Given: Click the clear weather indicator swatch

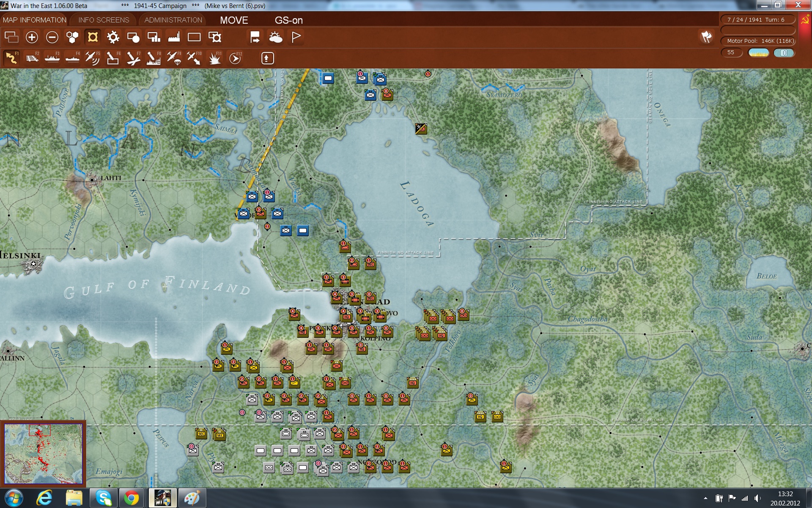Looking at the screenshot, I should click(x=758, y=53).
